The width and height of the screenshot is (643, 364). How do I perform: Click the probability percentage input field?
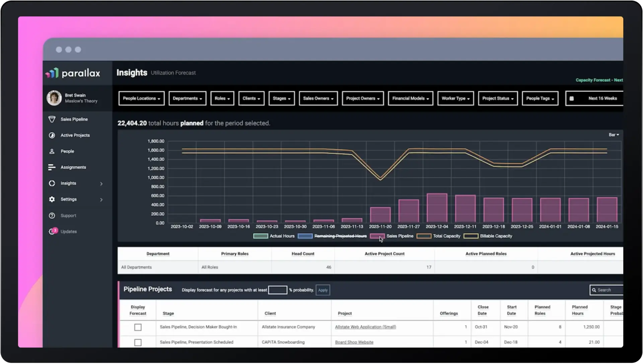tap(277, 290)
